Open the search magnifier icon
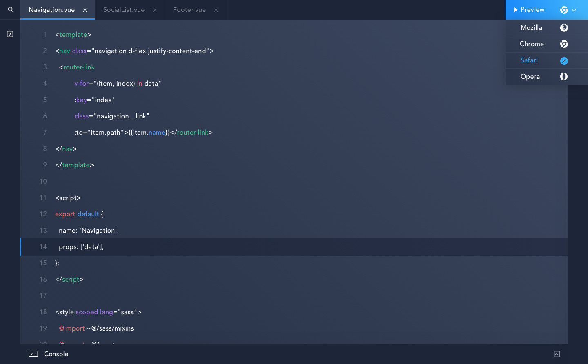The image size is (588, 364). (11, 9)
